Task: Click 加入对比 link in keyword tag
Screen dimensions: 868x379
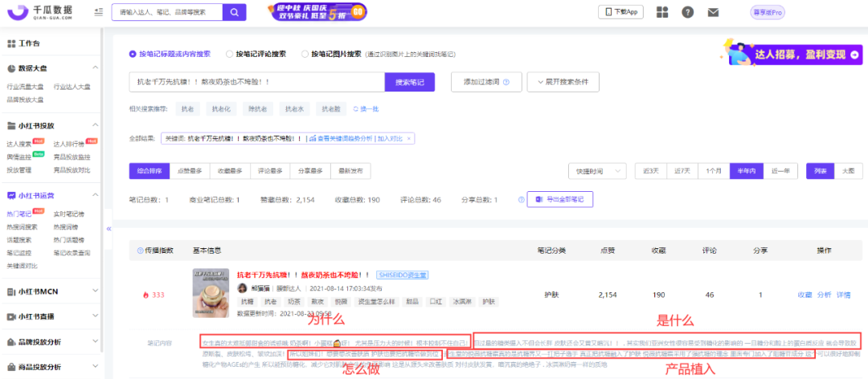Action: click(390, 138)
